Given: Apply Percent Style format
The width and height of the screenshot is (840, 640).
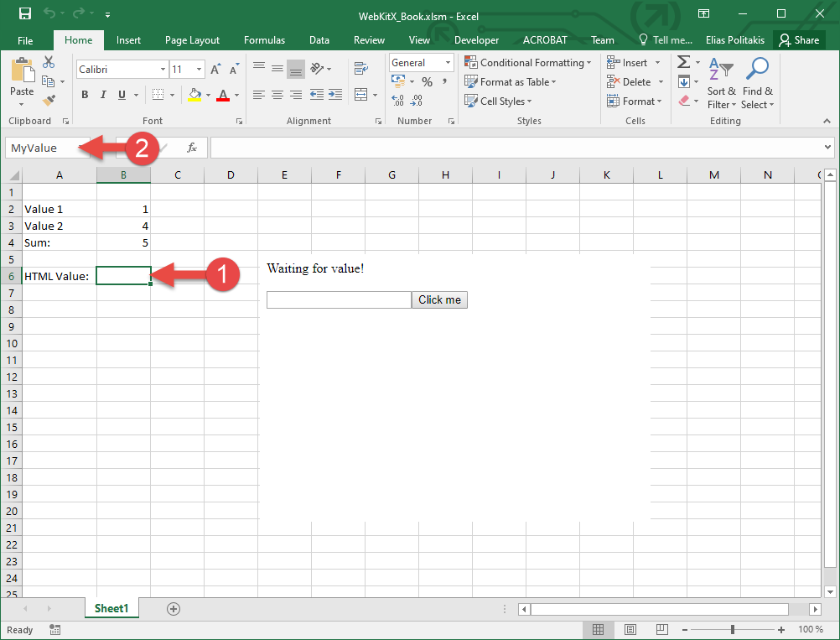Looking at the screenshot, I should pyautogui.click(x=427, y=82).
